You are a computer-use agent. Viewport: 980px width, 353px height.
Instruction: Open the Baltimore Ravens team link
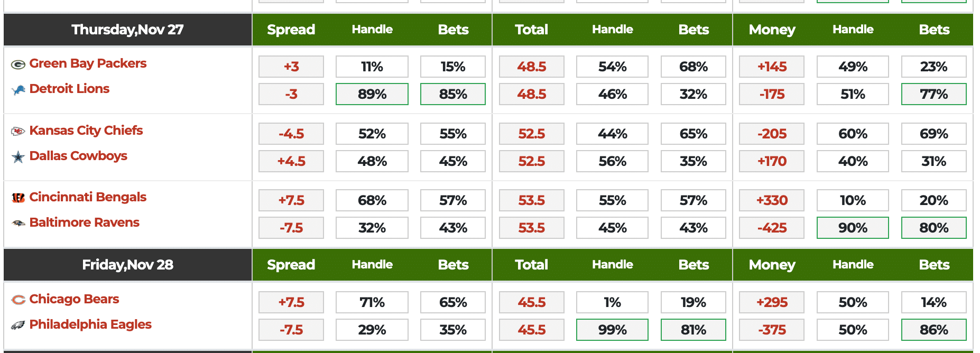(x=85, y=222)
